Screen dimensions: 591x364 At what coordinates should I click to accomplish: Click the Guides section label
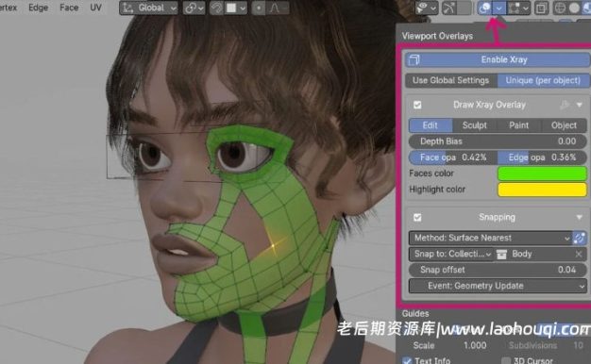pyautogui.click(x=415, y=314)
